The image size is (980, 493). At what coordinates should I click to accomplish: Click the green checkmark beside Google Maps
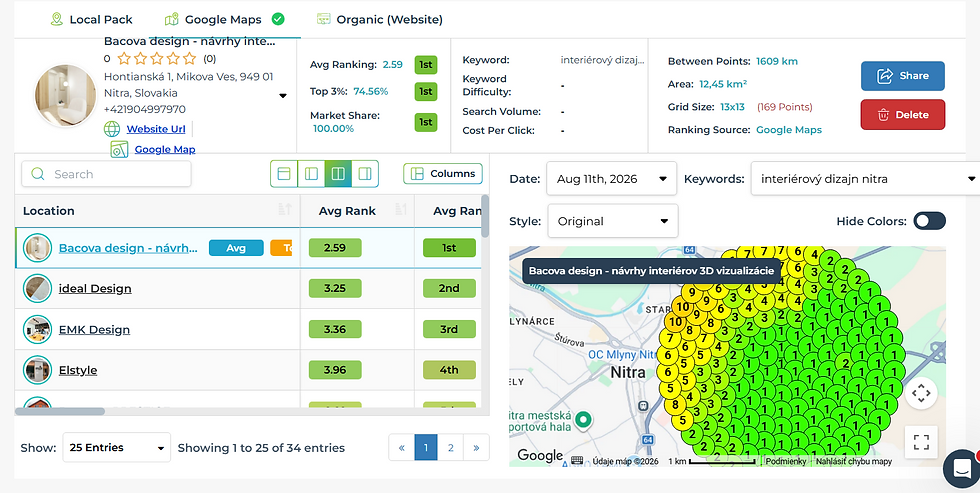click(x=278, y=19)
